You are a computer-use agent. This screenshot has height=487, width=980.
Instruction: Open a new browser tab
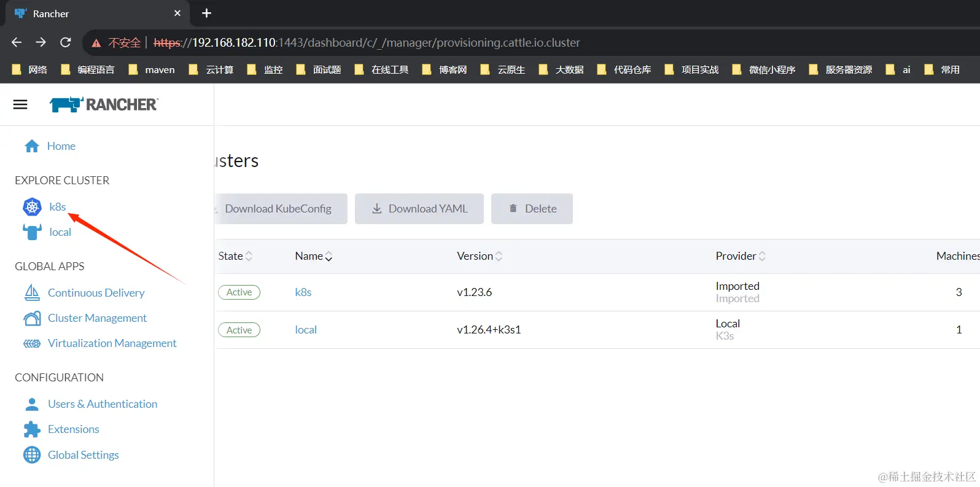pos(207,13)
